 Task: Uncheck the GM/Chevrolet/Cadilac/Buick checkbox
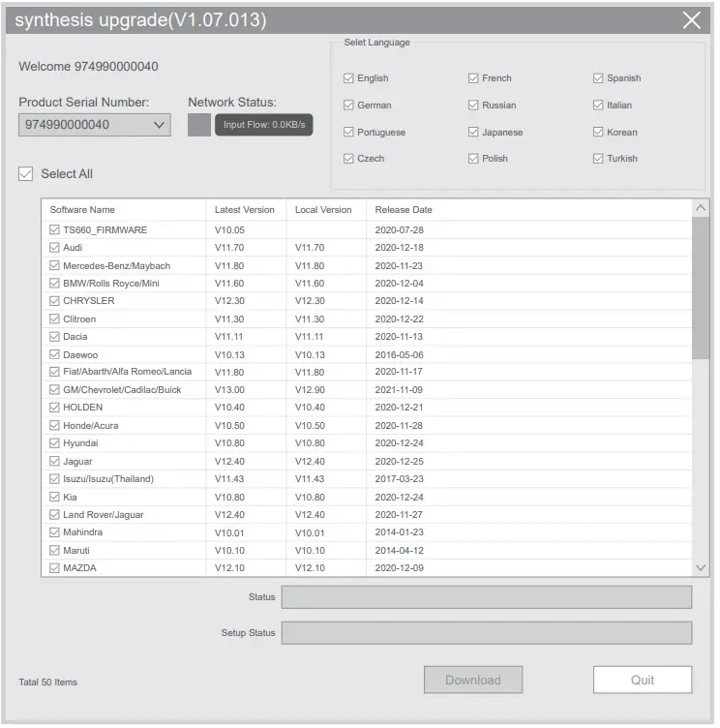click(x=54, y=390)
